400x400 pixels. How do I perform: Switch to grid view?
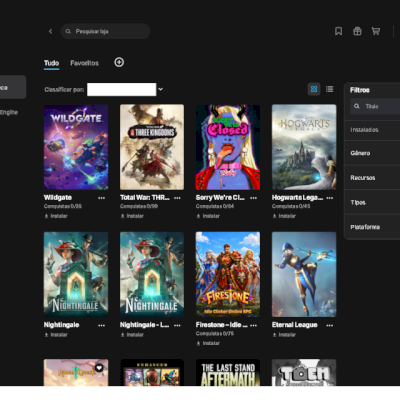314,89
